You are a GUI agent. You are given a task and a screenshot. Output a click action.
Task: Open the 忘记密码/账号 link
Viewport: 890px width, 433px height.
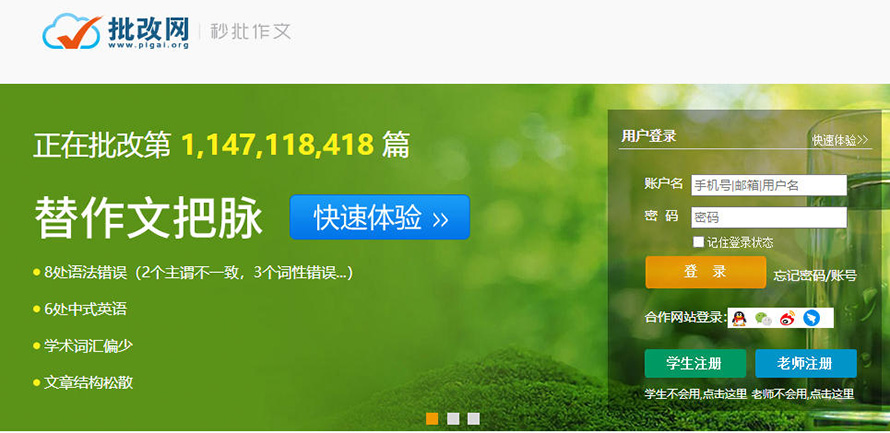[815, 276]
